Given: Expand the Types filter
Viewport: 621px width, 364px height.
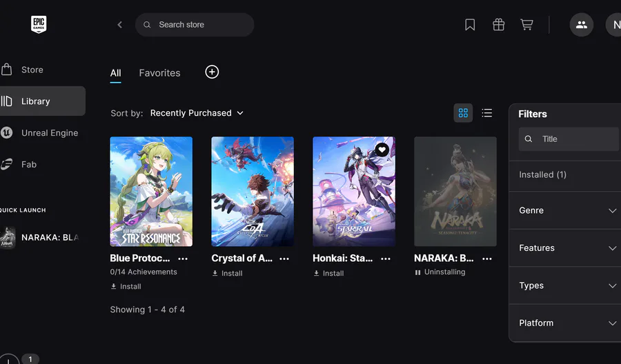Looking at the screenshot, I should tap(569, 285).
